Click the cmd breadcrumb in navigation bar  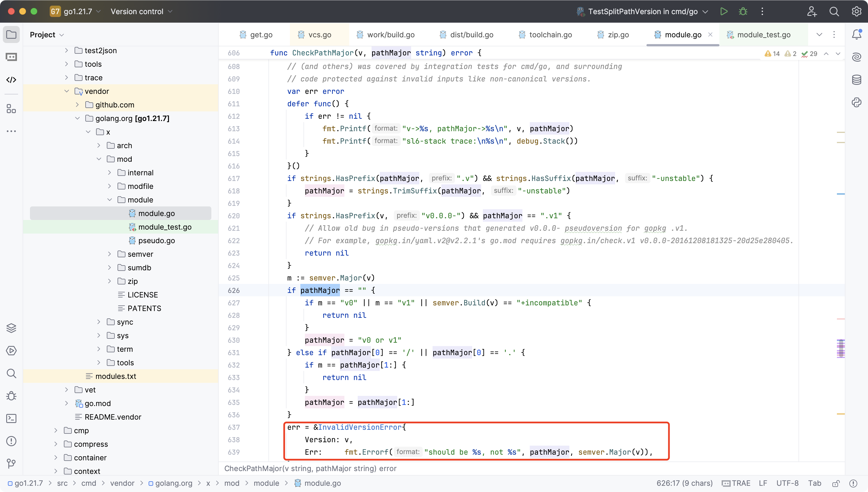point(89,483)
